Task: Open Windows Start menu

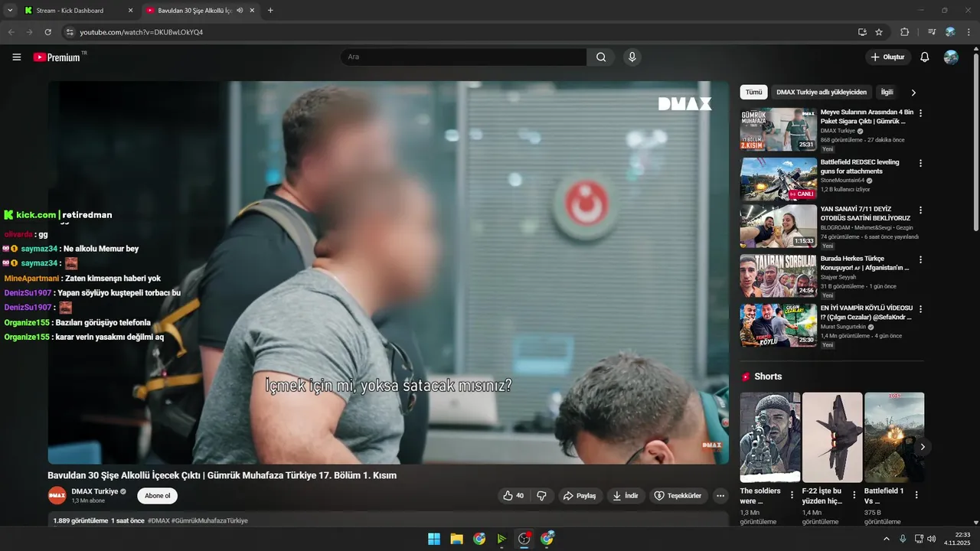Action: tap(434, 539)
